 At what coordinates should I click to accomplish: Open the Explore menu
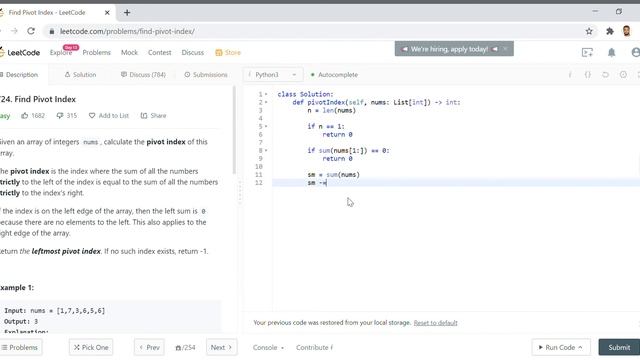click(61, 52)
